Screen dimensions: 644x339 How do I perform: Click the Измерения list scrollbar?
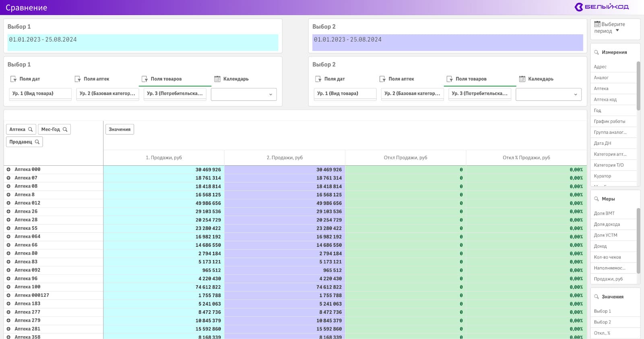(x=638, y=86)
